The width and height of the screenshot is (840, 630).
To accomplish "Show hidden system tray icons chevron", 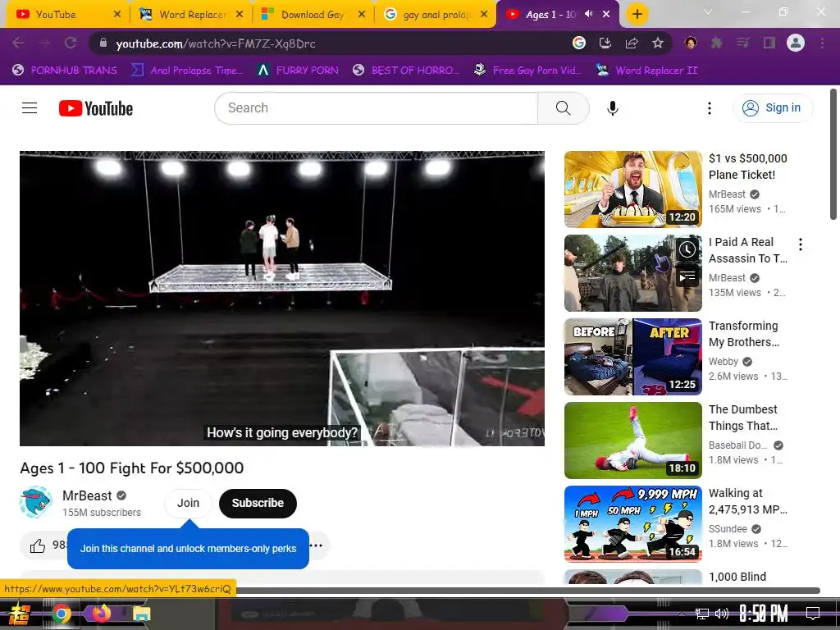I will click(682, 614).
